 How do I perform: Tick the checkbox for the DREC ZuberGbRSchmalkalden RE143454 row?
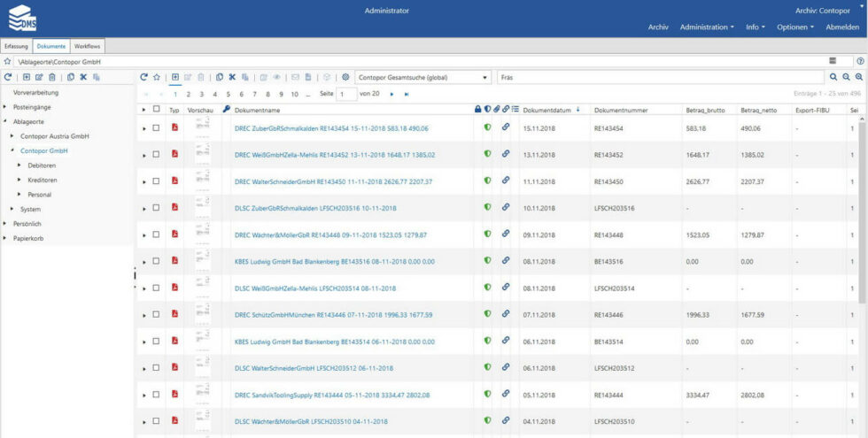(x=156, y=128)
